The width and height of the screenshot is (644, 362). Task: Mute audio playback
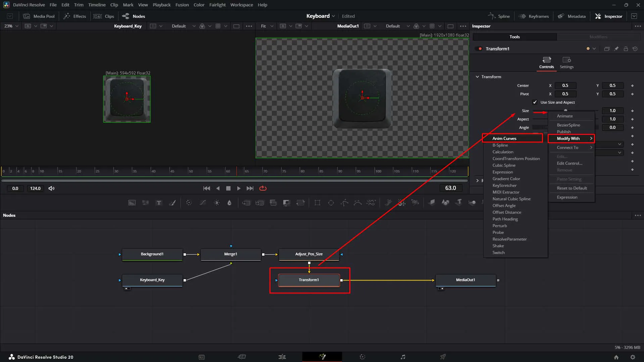pos(51,189)
